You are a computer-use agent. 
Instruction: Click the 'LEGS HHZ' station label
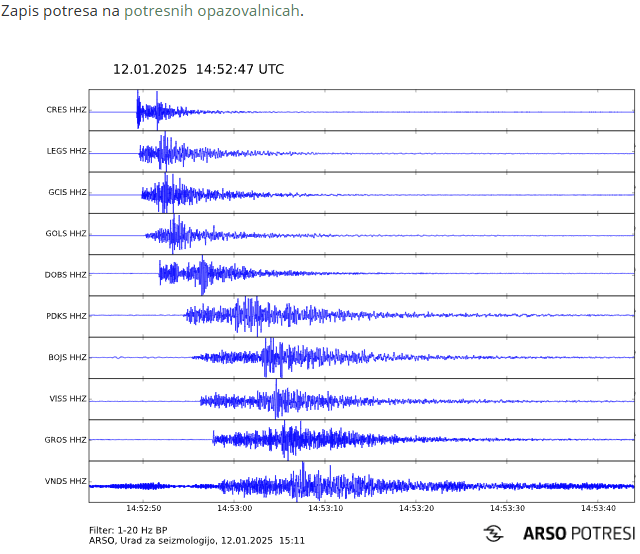67,151
